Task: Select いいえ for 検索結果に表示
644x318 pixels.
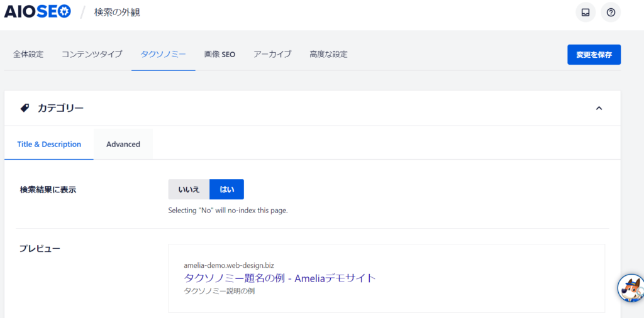Action: click(x=189, y=189)
